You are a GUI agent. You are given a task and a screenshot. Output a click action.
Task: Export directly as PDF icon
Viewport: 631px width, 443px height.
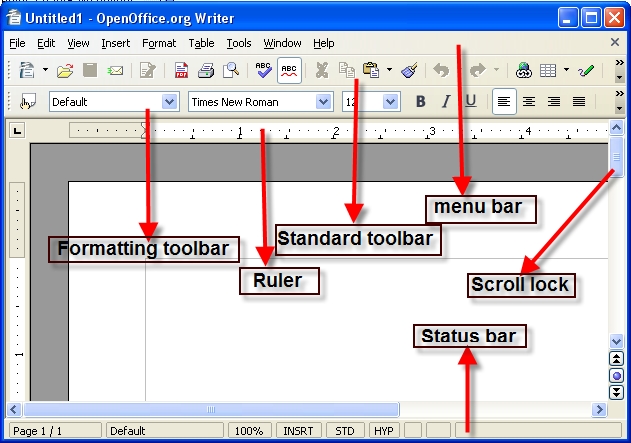coord(181,70)
